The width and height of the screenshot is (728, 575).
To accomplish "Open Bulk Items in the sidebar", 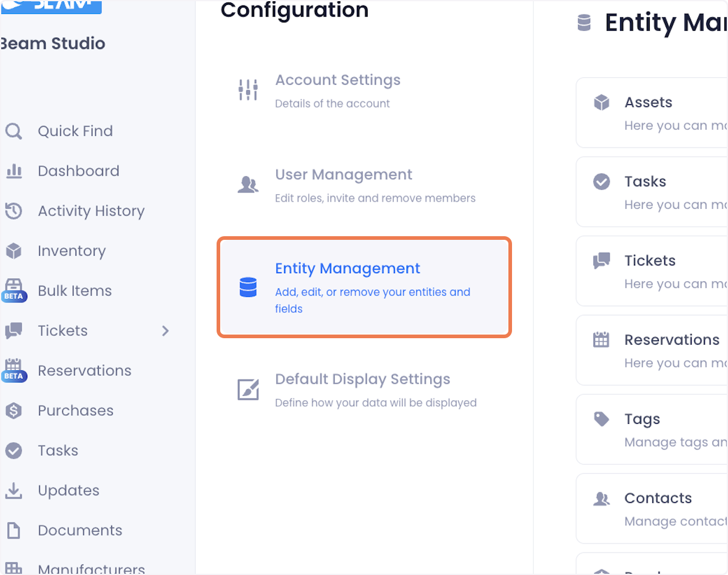I will (x=75, y=291).
